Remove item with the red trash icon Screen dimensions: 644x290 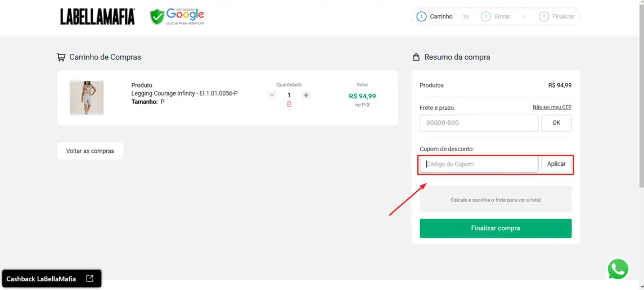(289, 104)
